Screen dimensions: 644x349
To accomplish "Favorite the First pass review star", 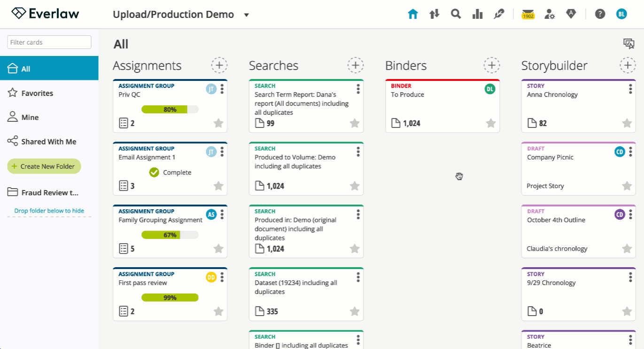I will click(x=218, y=311).
